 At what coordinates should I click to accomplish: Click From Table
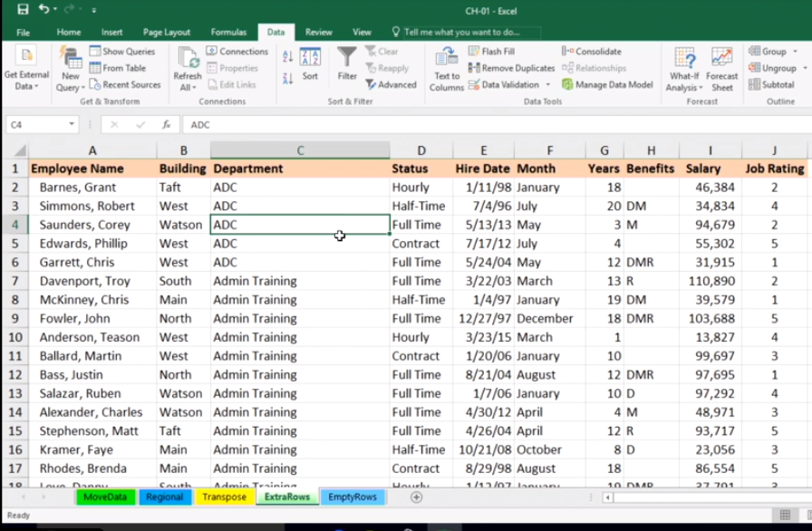[118, 68]
